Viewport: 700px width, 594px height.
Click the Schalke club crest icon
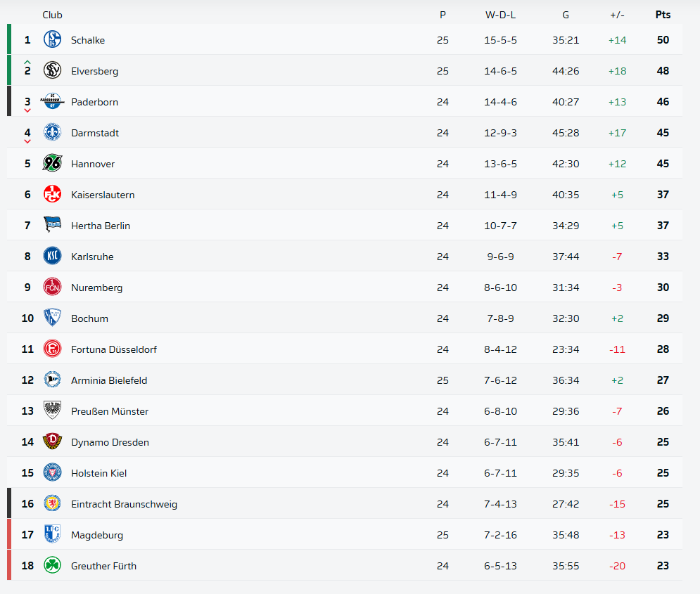(52, 40)
